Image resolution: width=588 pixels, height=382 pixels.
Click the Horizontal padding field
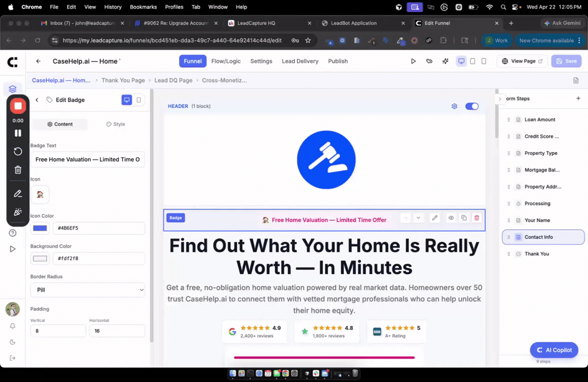(117, 331)
